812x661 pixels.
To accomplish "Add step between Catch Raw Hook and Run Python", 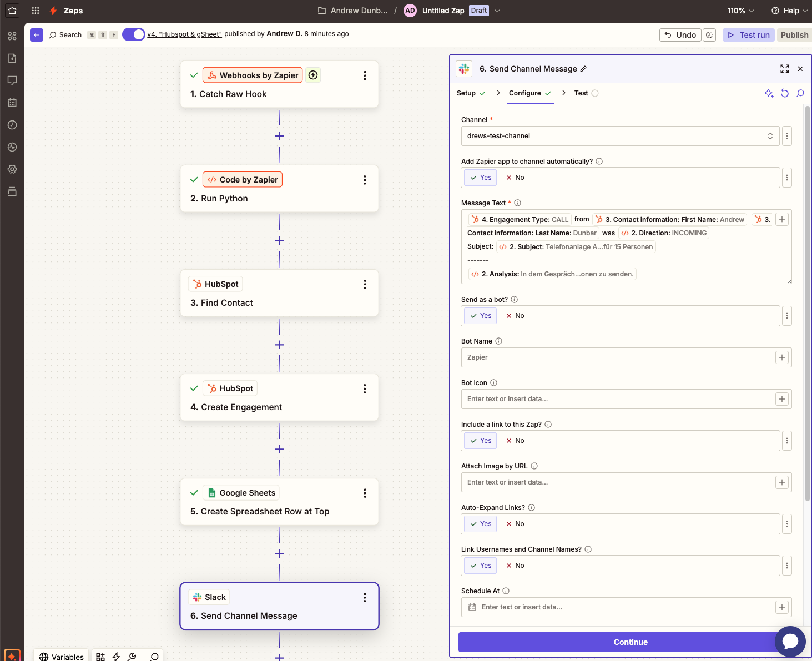I will click(x=279, y=136).
